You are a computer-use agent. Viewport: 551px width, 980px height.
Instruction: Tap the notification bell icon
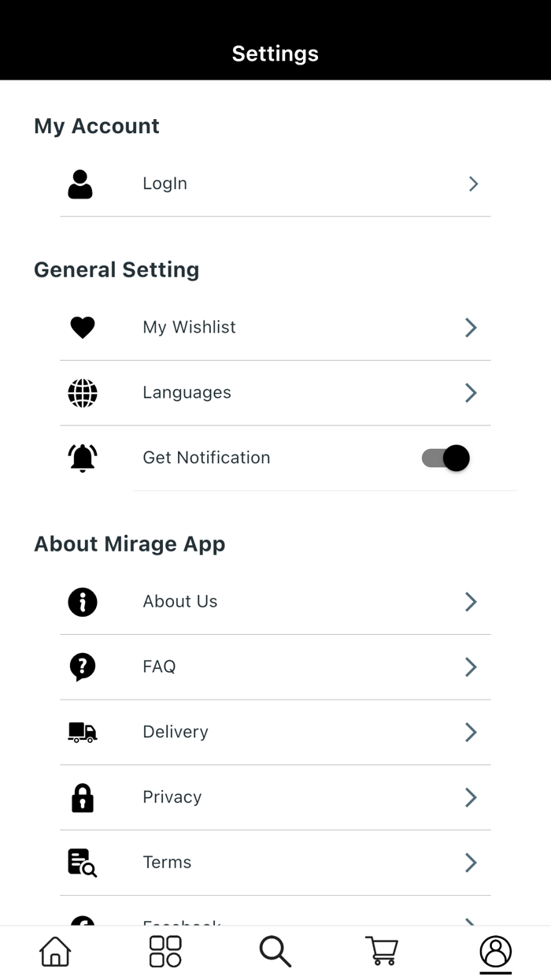(x=82, y=458)
